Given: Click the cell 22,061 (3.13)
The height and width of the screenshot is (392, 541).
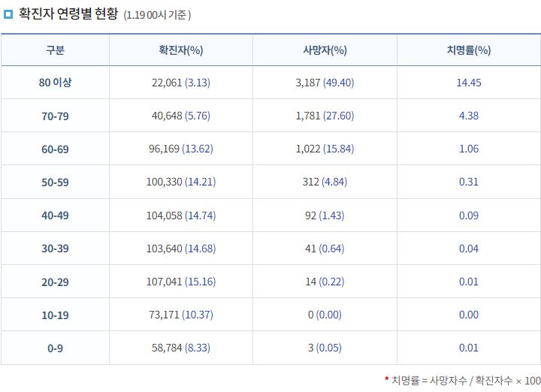Looking at the screenshot, I should click(x=181, y=83).
